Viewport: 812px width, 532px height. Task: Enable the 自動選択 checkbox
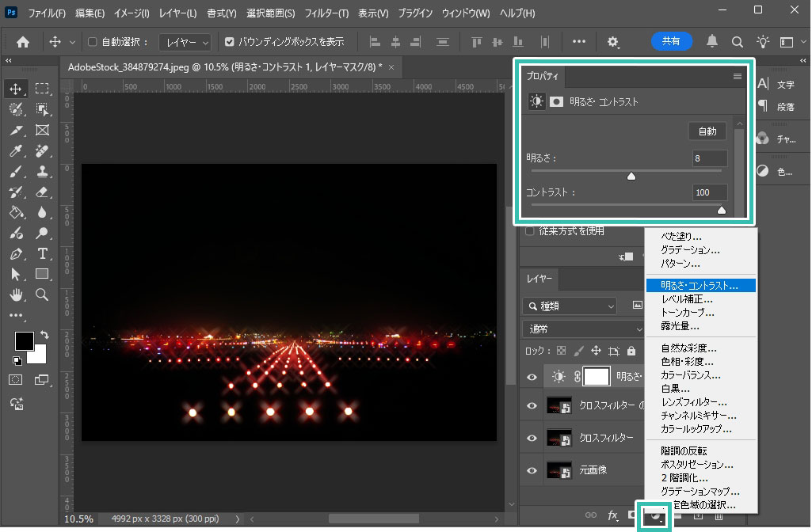(92, 42)
